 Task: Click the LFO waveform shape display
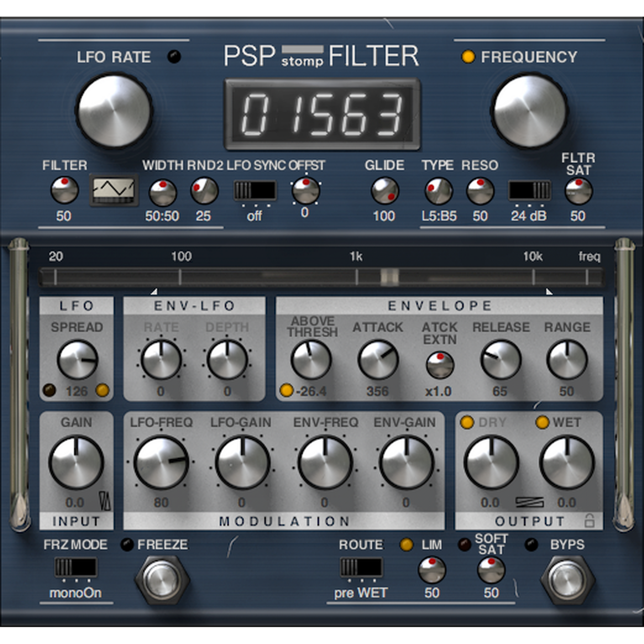pos(114,190)
